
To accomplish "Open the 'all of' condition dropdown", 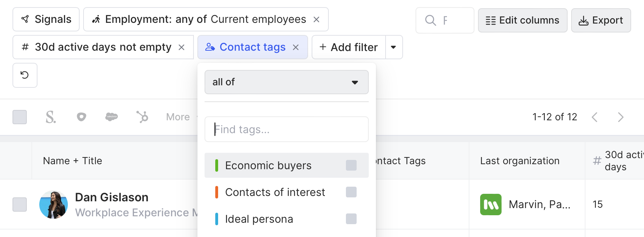I will (286, 82).
